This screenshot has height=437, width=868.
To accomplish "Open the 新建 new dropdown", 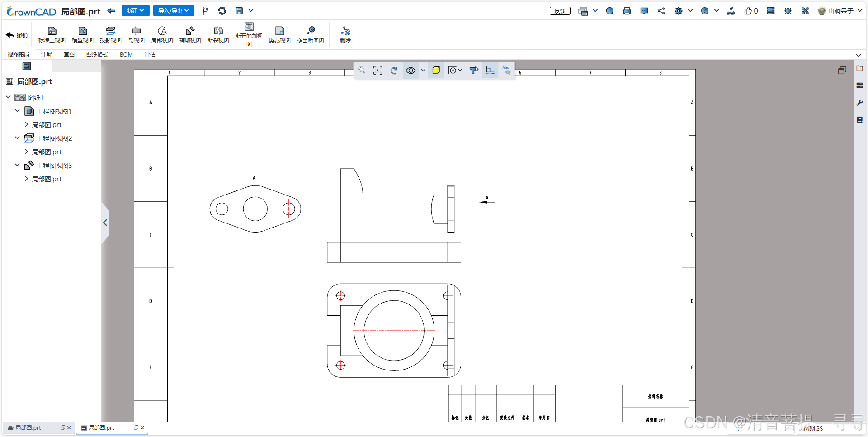I will coord(135,10).
